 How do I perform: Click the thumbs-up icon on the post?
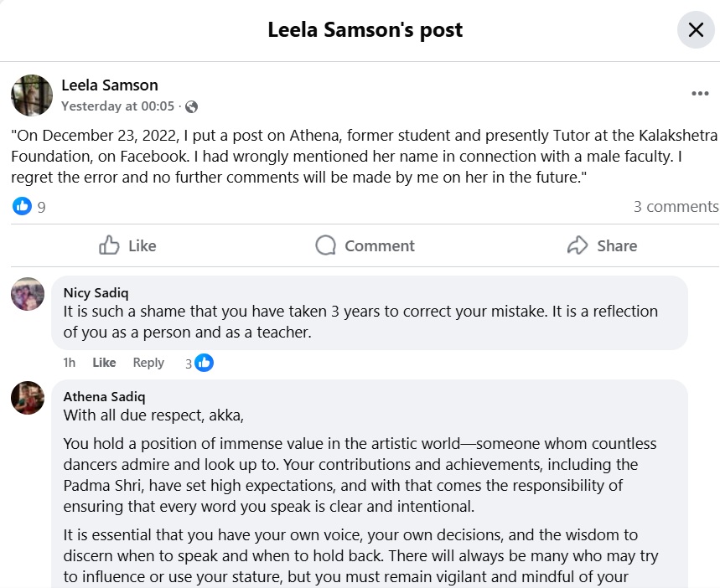point(109,245)
